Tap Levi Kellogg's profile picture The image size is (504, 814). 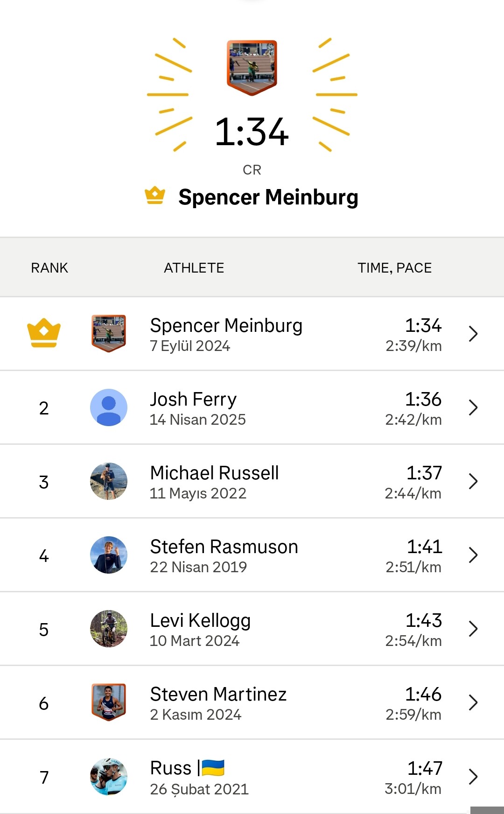coord(109,629)
